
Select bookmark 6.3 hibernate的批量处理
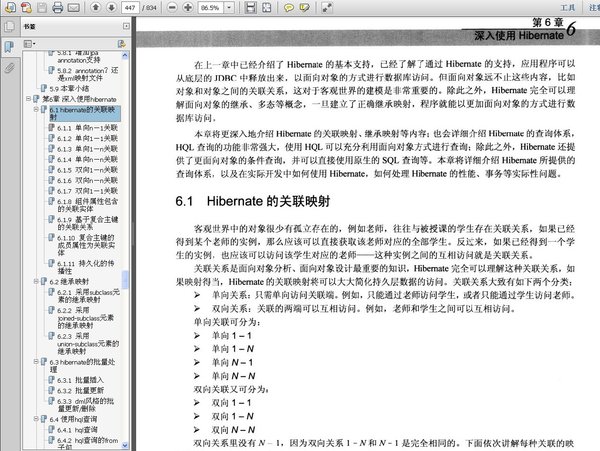[82, 365]
